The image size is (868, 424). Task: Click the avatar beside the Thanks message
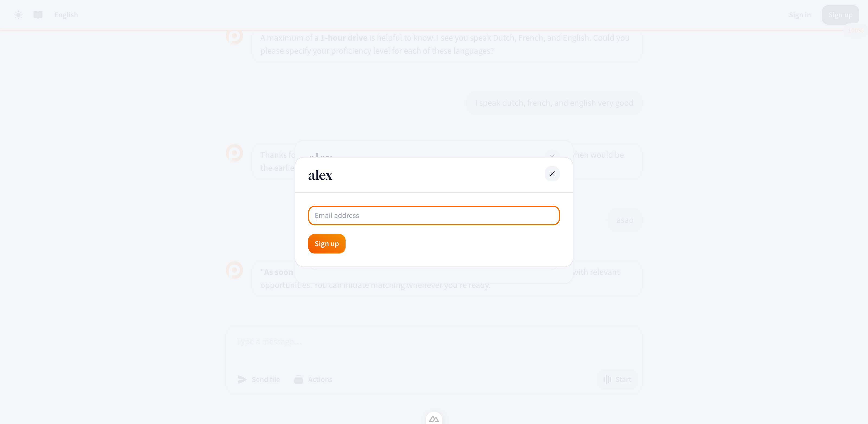pos(235,153)
